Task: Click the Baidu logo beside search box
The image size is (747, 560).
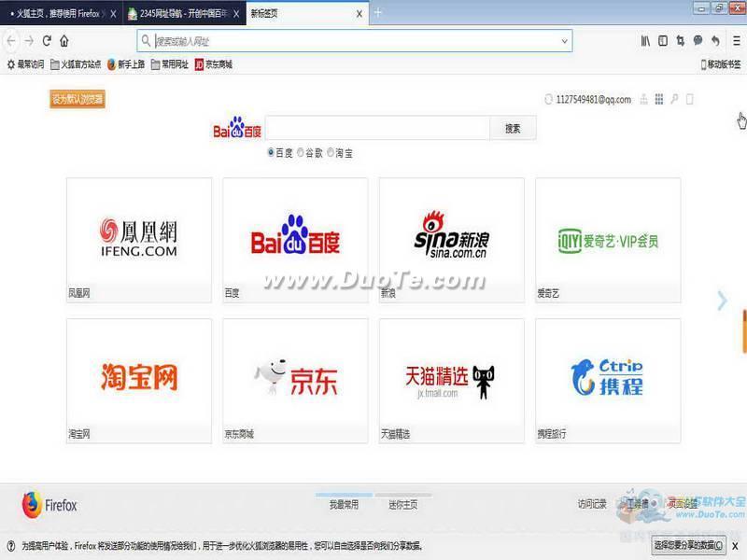Action: (x=237, y=128)
